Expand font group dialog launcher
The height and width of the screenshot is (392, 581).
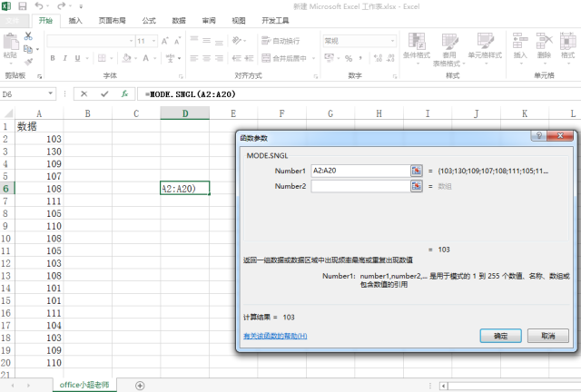(x=181, y=76)
